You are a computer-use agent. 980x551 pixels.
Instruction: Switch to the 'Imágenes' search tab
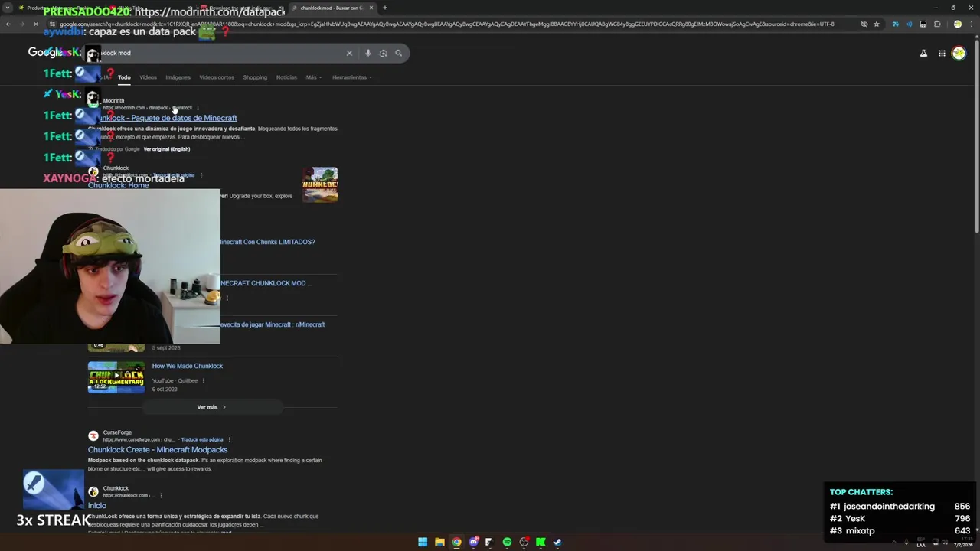178,77
